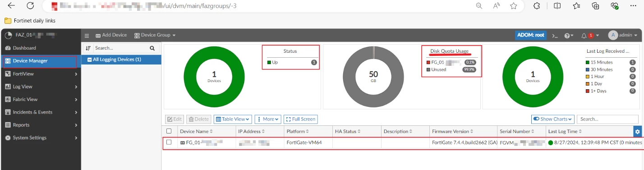Image resolution: width=644 pixels, height=170 pixels.
Task: Sort by Firmware Version column header
Action: [453, 132]
